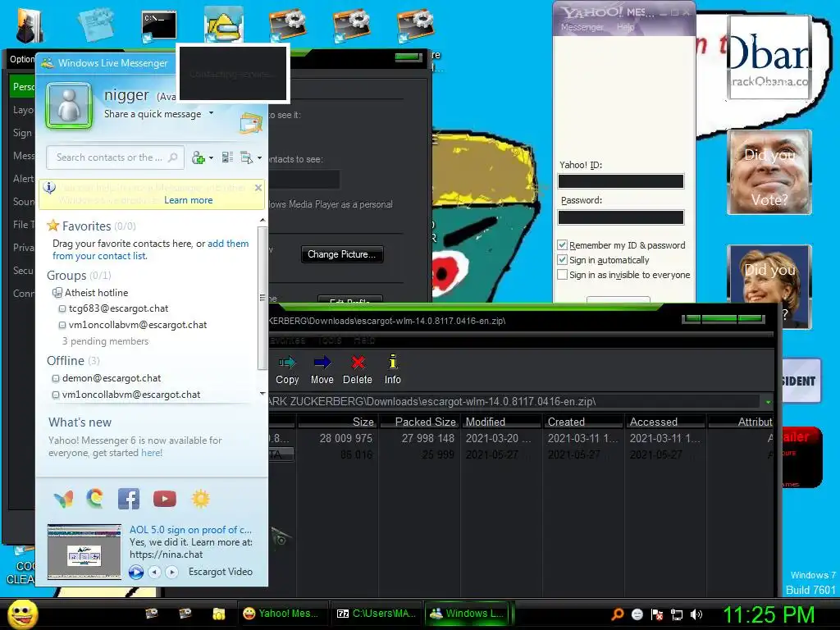Screen dimensions: 840x630
Task: Click the contact list layout icon
Action: tap(227, 157)
